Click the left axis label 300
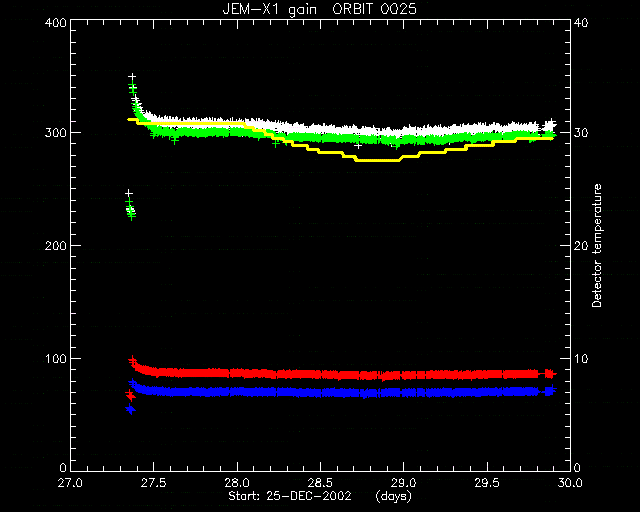The image size is (640, 512). coord(56,133)
